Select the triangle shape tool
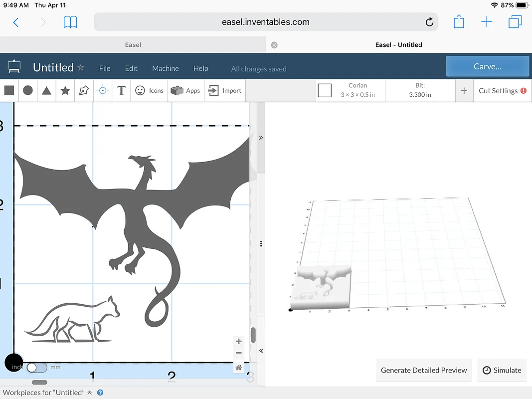The height and width of the screenshot is (399, 532). [46, 91]
